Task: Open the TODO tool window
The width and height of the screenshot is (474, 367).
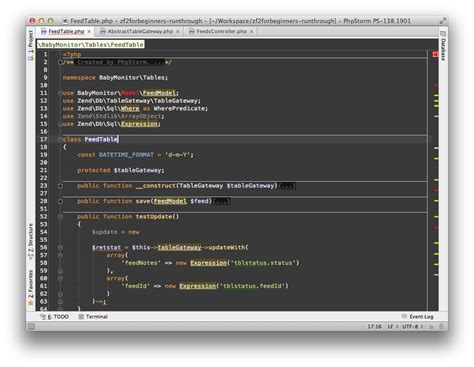Action: coord(55,317)
